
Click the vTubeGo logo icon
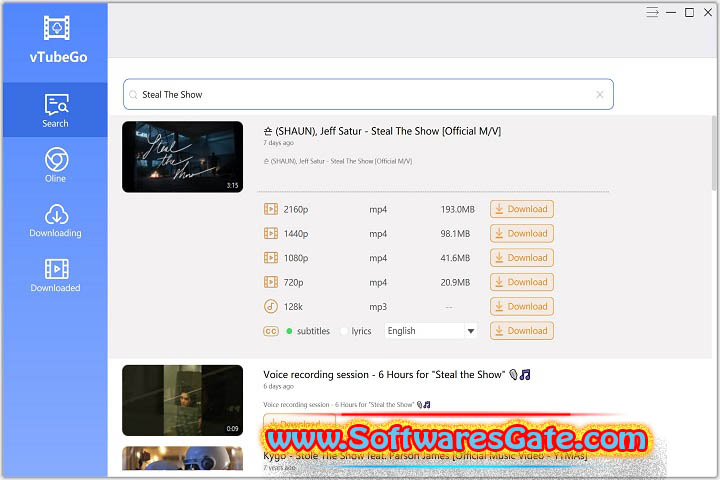56,28
